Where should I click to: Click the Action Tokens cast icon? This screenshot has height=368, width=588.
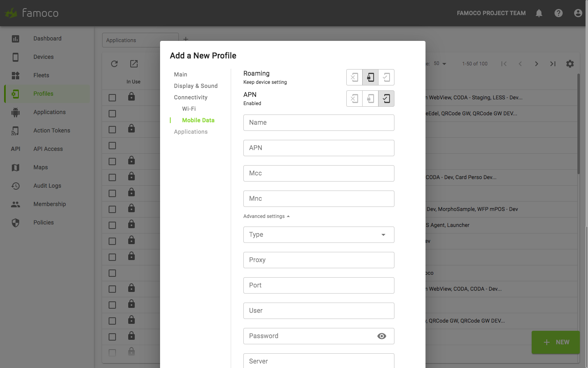pos(16,131)
